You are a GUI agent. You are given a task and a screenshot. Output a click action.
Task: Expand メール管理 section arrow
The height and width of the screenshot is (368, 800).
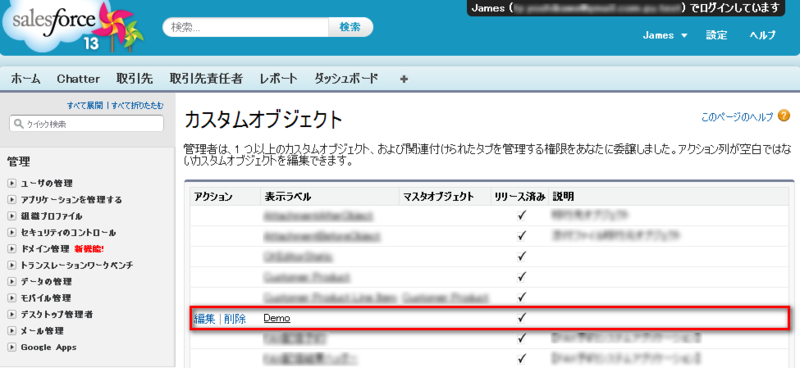[12, 331]
